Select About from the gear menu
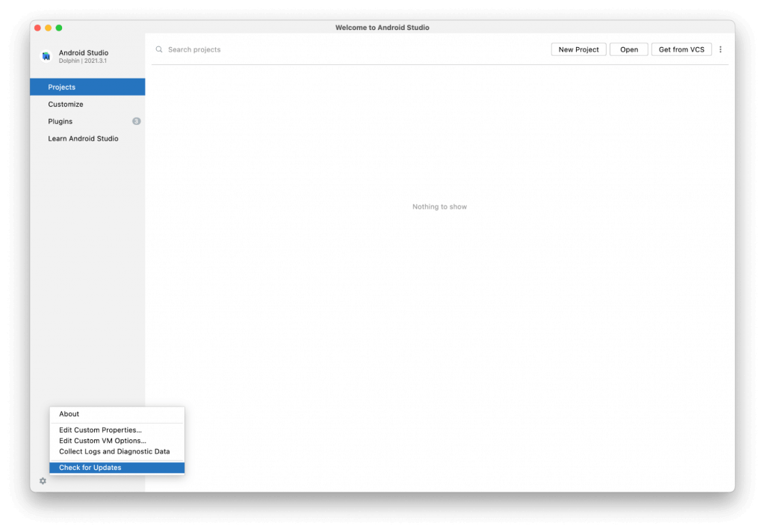This screenshot has width=765, height=532. 69,413
